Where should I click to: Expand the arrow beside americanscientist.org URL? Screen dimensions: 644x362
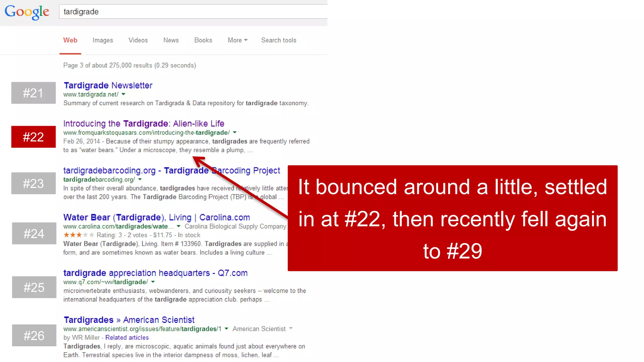[x=226, y=329]
